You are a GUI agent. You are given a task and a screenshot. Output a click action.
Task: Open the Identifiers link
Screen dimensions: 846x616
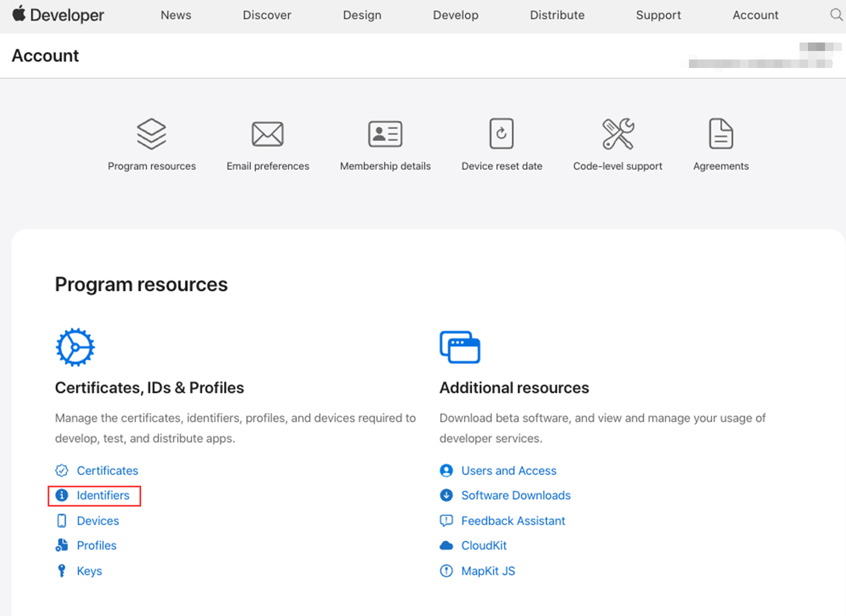(103, 495)
